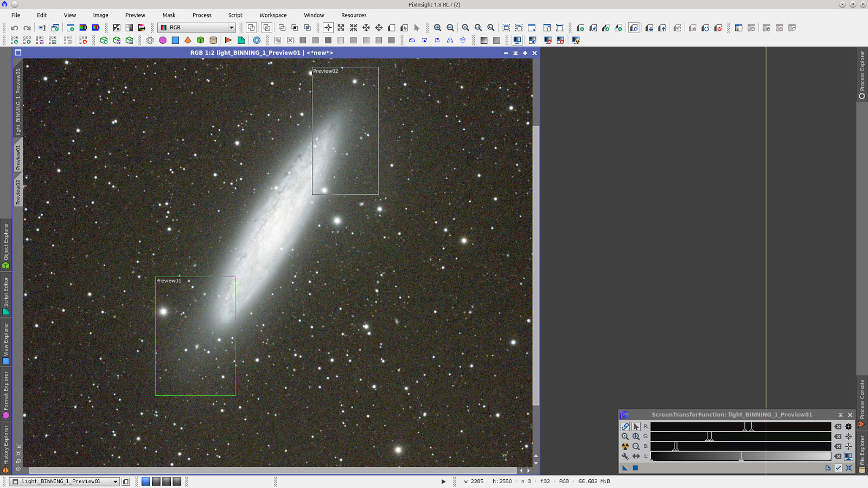Click the luminance midtones slider in STF

coord(742,459)
